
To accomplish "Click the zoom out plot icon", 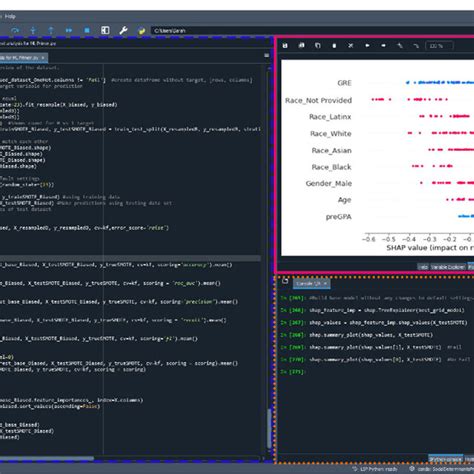I will 416,45.
